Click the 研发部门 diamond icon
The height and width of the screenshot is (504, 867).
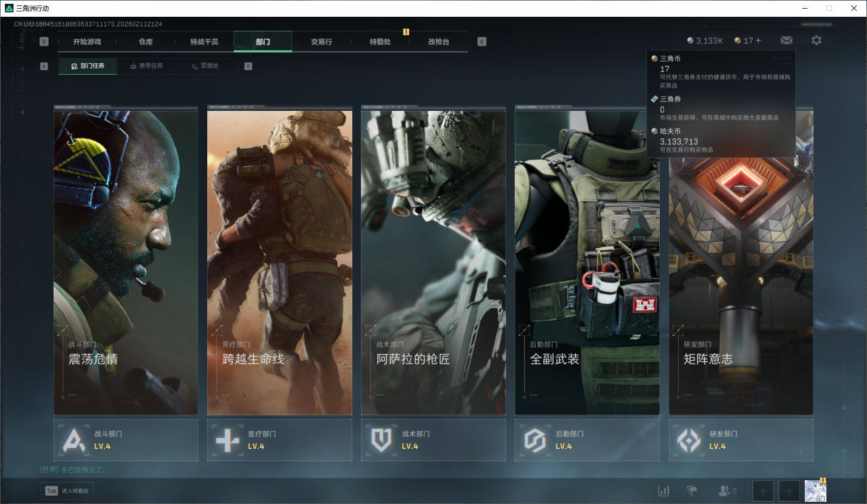tap(688, 440)
